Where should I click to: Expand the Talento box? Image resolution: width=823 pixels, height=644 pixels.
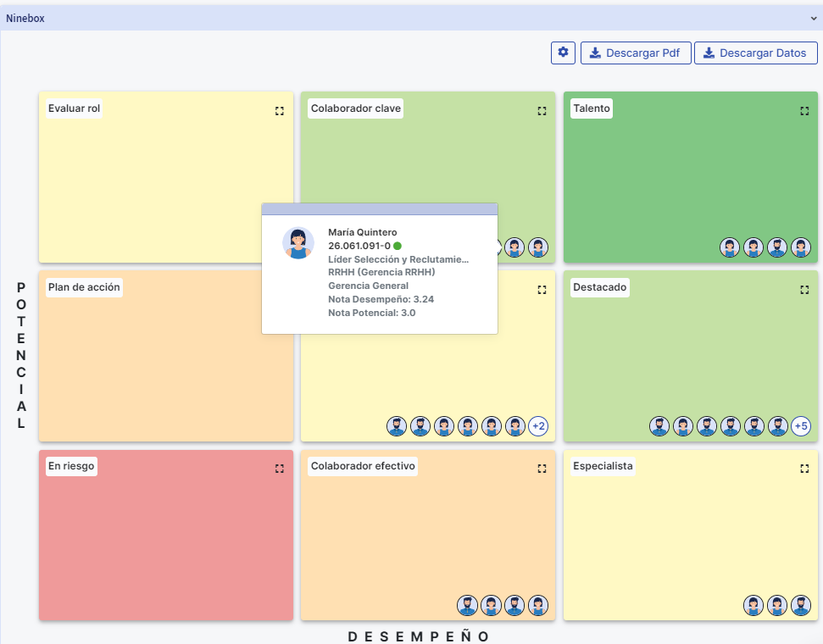[804, 111]
